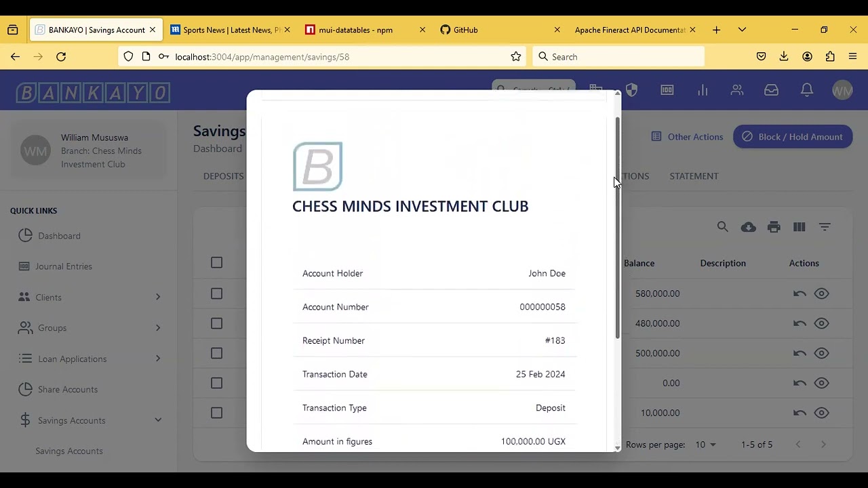Collapse the Savings Accounts sidebar menu
The width and height of the screenshot is (868, 488).
pos(158,420)
